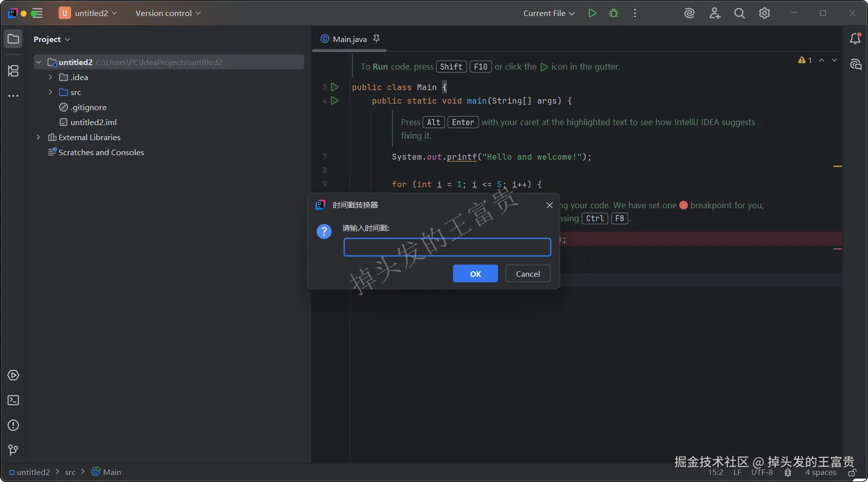Click the green Run button in toolbar
Viewport: 868px width, 482px height.
[x=592, y=14]
